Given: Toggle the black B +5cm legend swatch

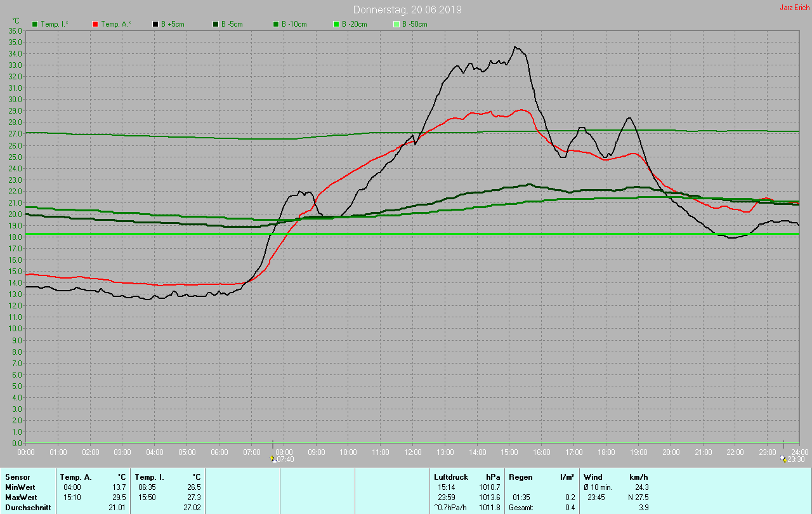Looking at the screenshot, I should tap(155, 24).
